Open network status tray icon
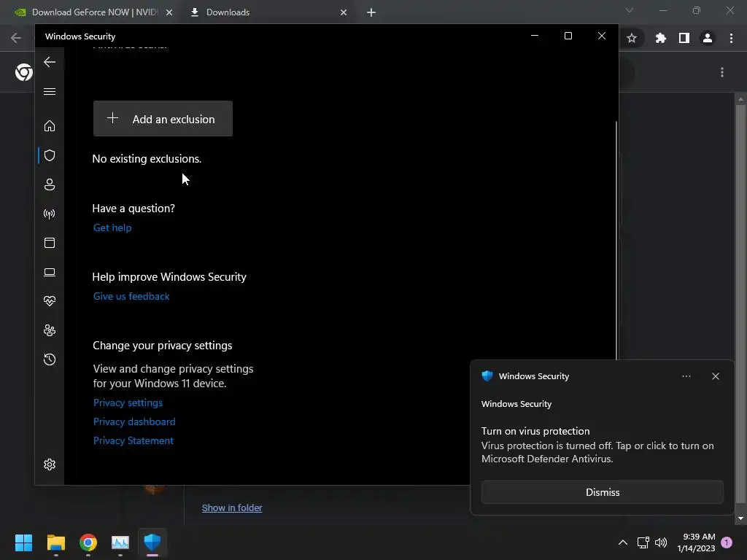The width and height of the screenshot is (747, 560). pos(643,542)
